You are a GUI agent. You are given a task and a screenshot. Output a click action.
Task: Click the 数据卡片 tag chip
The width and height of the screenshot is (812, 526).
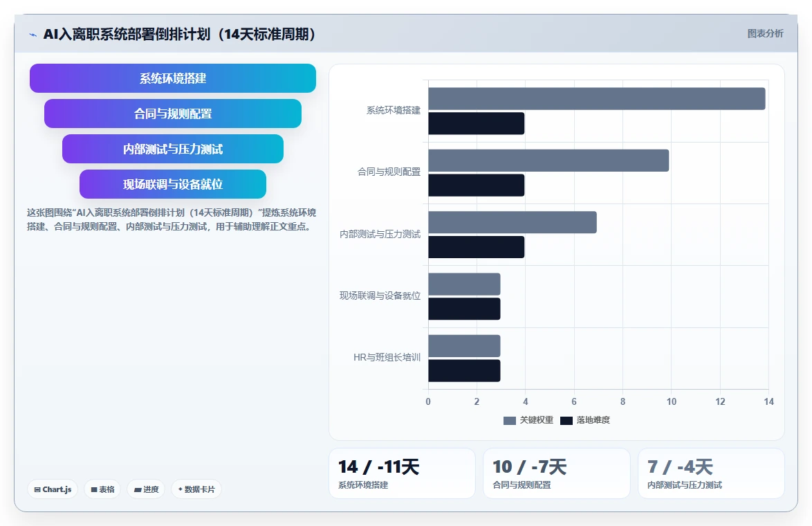[196, 489]
